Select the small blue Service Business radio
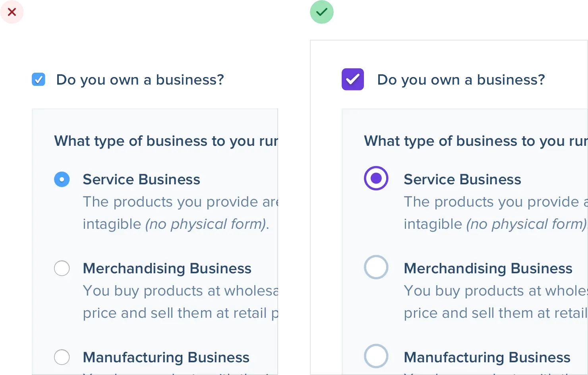The width and height of the screenshot is (588, 375). [x=62, y=180]
